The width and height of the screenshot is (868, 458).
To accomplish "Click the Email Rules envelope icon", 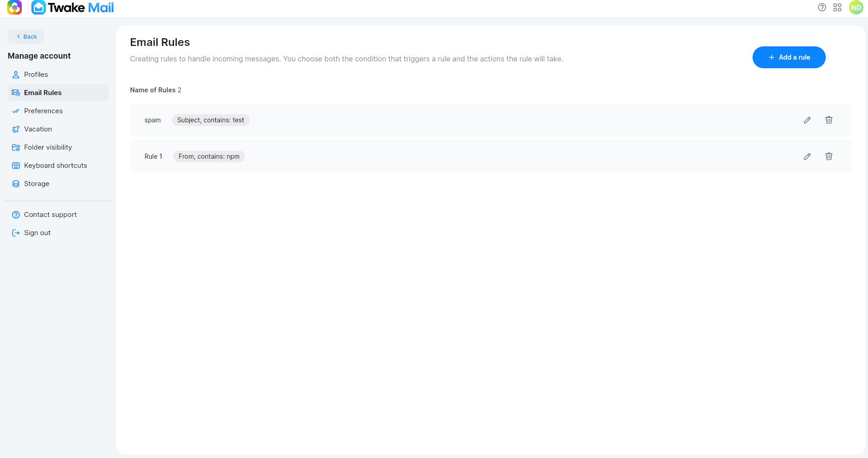I will pyautogui.click(x=16, y=93).
